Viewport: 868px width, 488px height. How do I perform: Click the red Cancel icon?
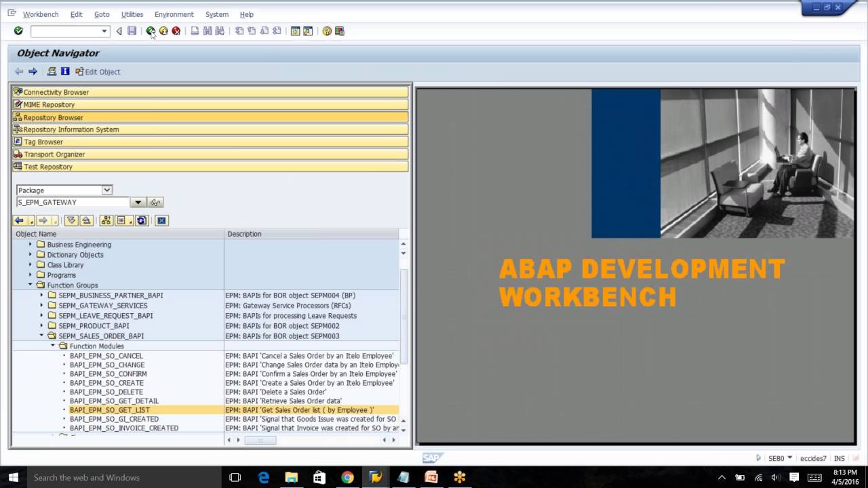coord(176,31)
